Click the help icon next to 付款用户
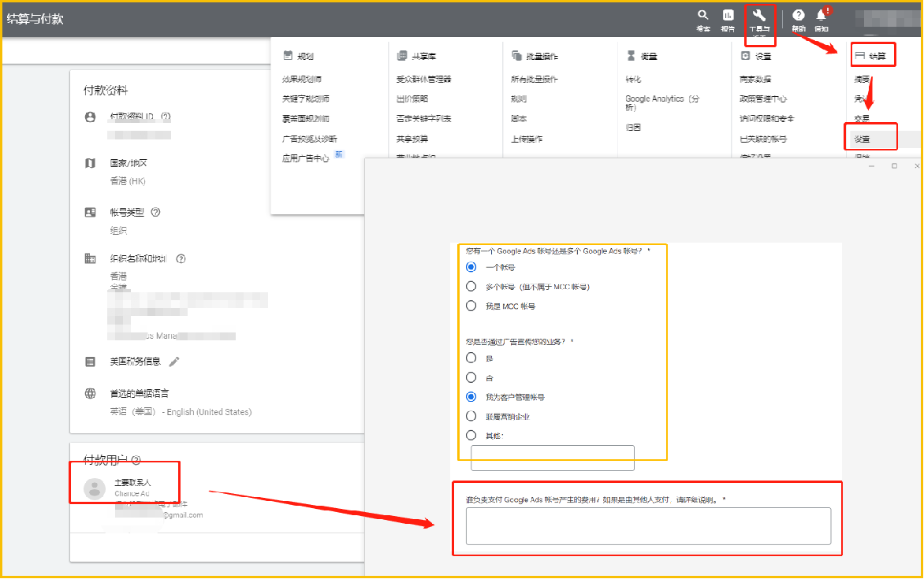 (x=136, y=460)
